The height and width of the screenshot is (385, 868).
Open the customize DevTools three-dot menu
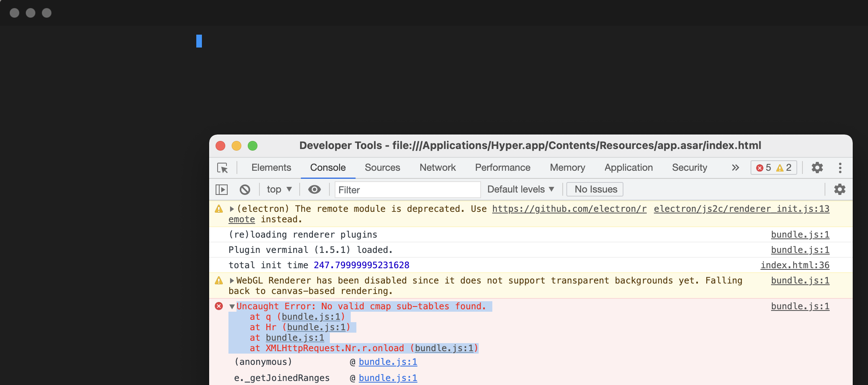pyautogui.click(x=840, y=168)
